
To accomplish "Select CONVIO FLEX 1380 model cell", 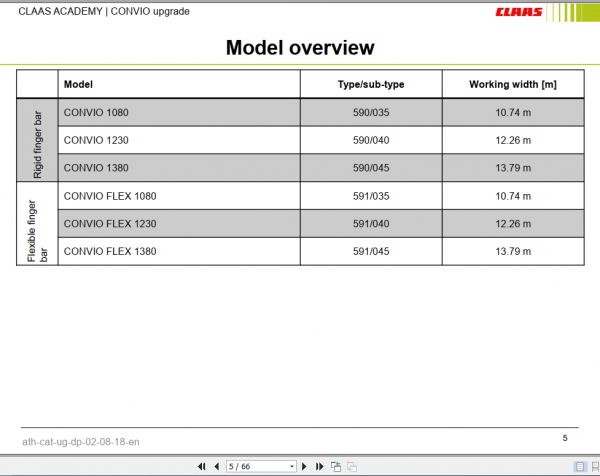I will point(179,251).
